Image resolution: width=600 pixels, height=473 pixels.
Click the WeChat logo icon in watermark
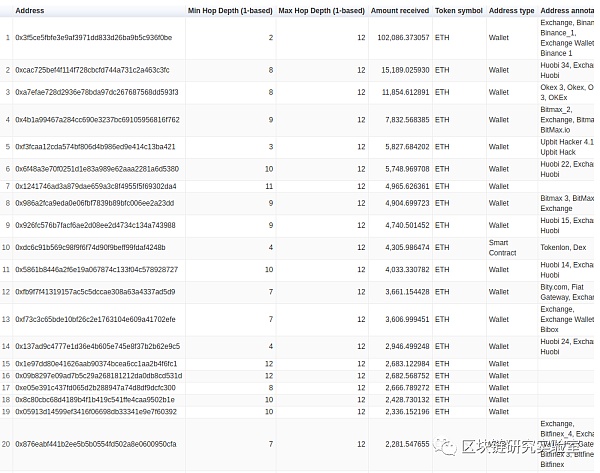click(x=445, y=447)
